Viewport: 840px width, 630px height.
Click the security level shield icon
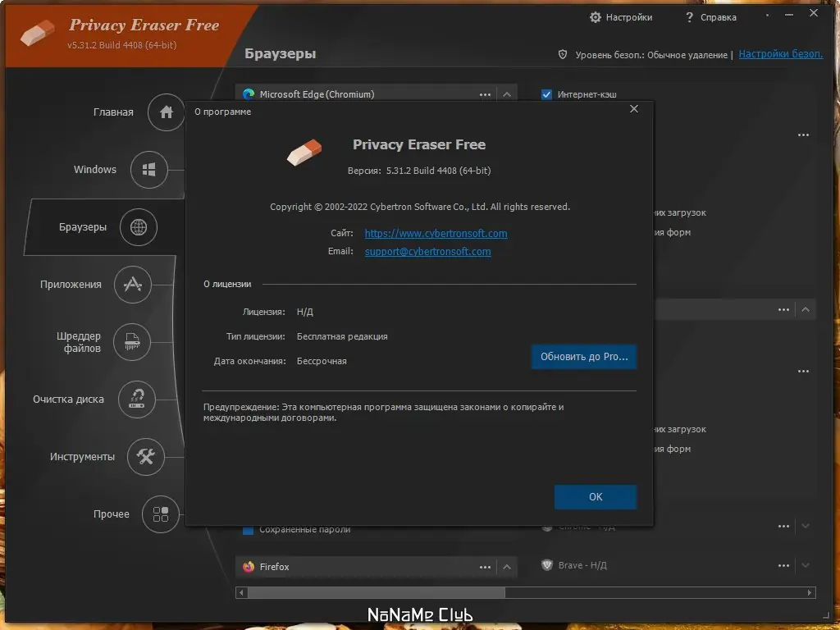(x=563, y=54)
